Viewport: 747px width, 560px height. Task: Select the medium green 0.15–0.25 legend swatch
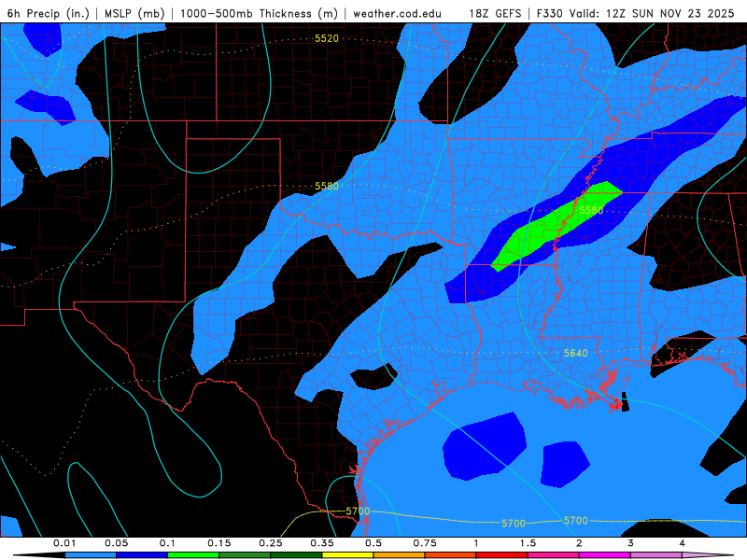(x=245, y=555)
